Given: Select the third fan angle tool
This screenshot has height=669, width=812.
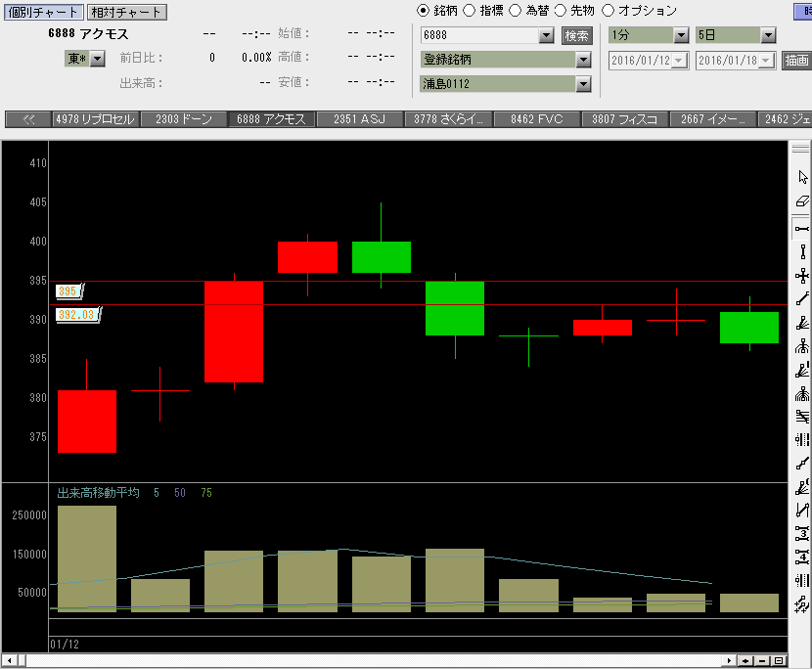Looking at the screenshot, I should coord(802,487).
